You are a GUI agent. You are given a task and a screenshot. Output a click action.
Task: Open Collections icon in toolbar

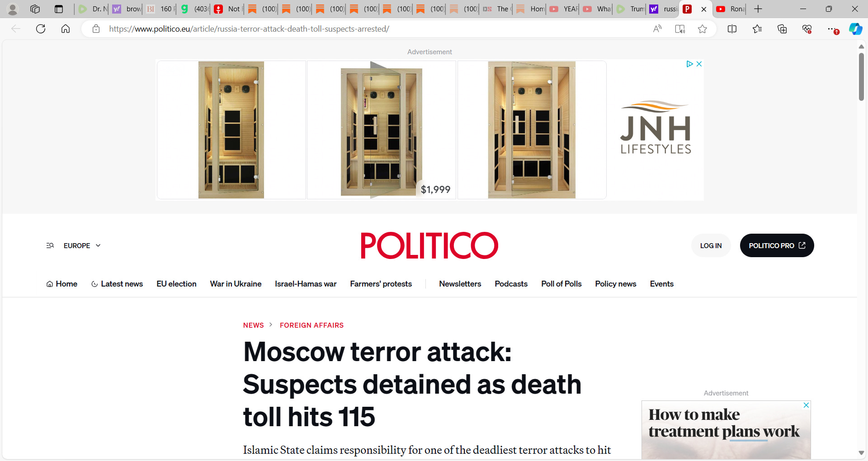pyautogui.click(x=782, y=29)
